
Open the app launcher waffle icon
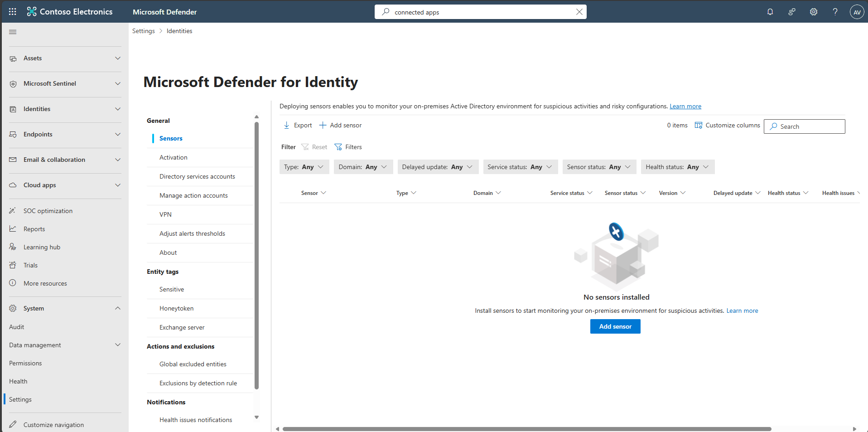[x=13, y=12]
